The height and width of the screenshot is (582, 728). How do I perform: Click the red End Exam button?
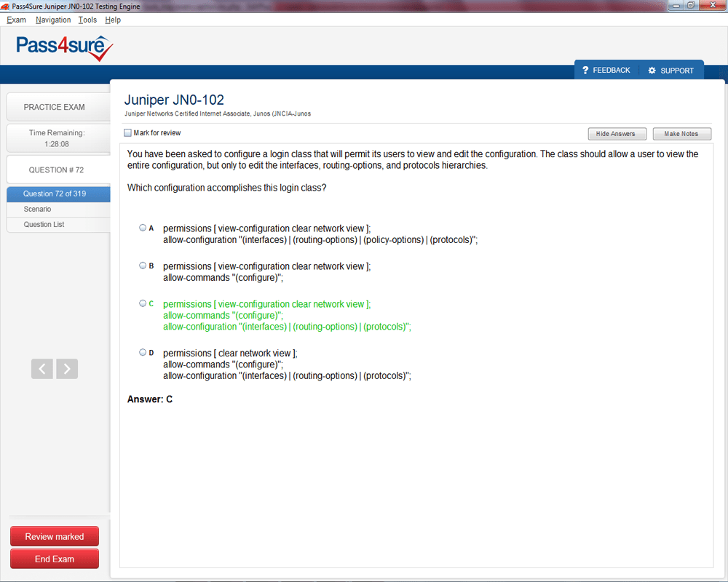point(55,559)
